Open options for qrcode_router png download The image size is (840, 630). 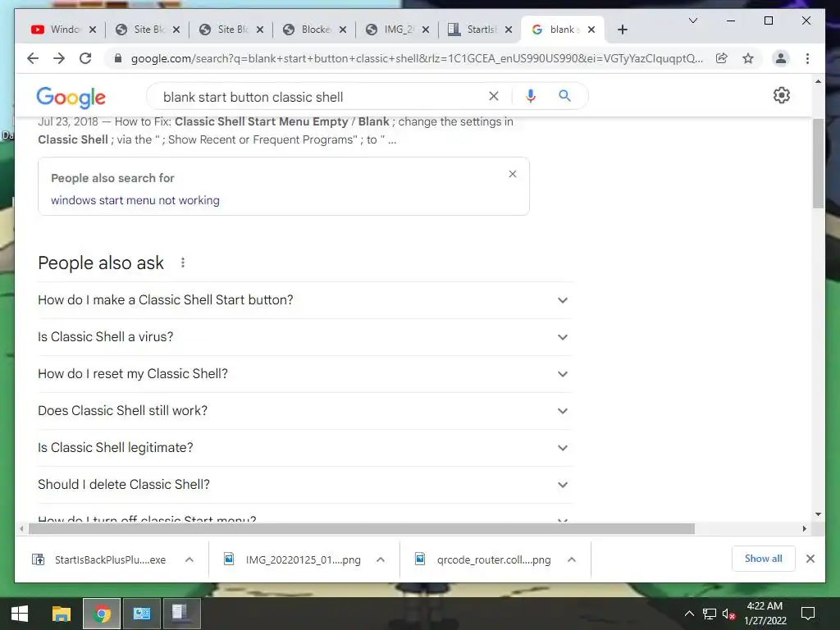pyautogui.click(x=572, y=559)
